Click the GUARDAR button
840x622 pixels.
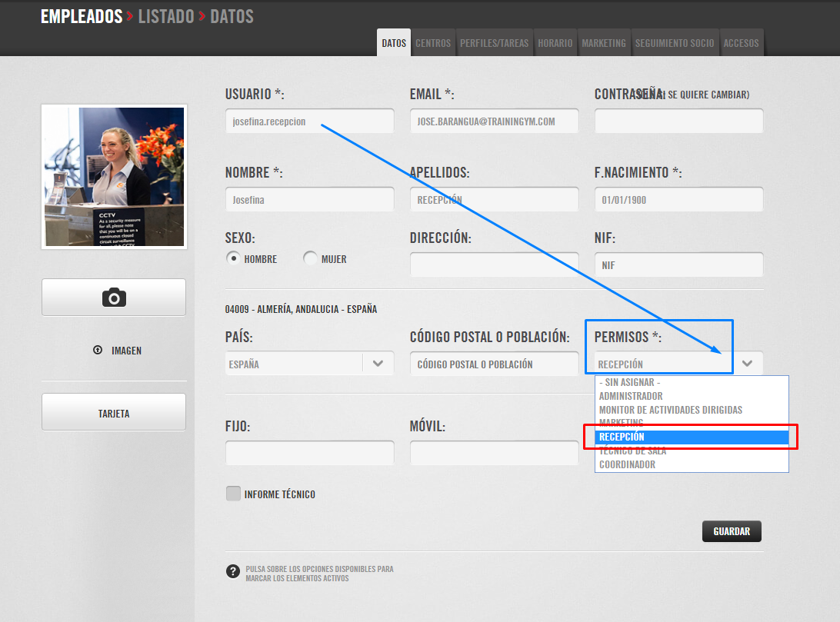732,531
